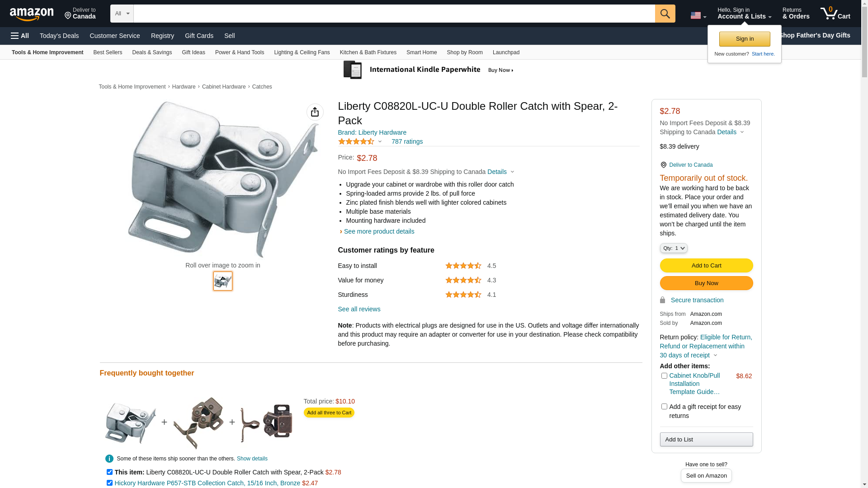Open the cart icon
This screenshot has width=868, height=488.
[835, 14]
